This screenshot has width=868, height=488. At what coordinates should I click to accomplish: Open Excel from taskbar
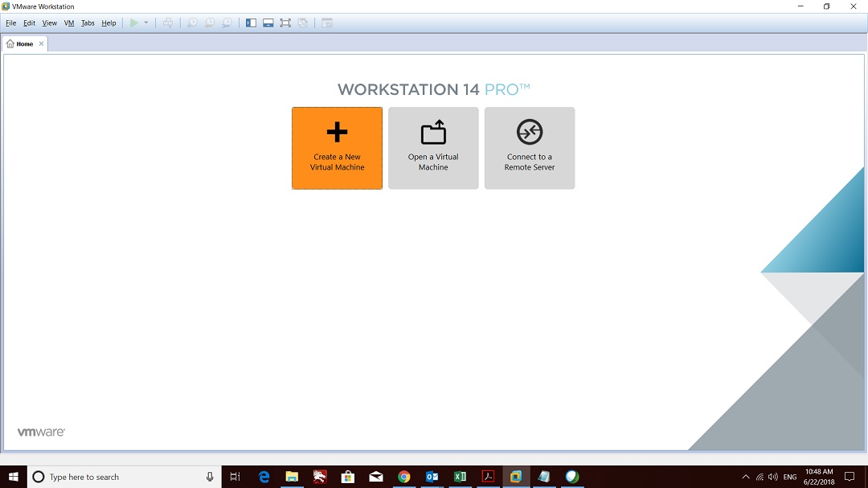[x=460, y=477]
